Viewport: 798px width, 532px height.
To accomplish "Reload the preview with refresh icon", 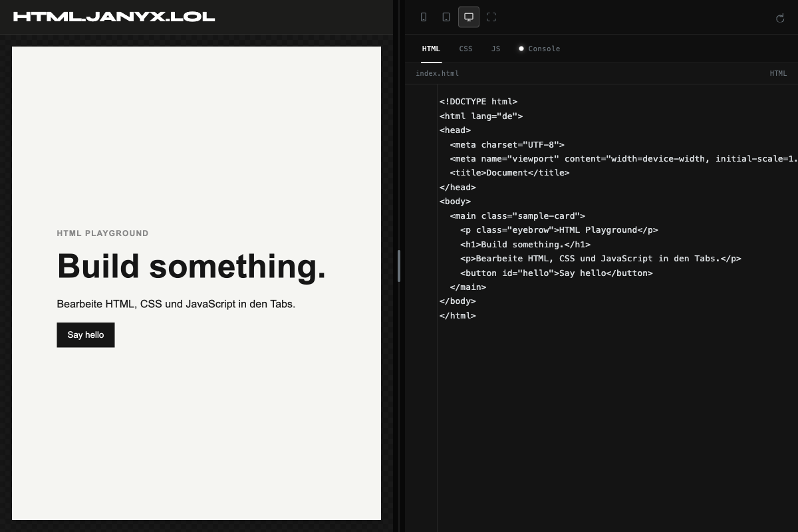I will pos(780,18).
